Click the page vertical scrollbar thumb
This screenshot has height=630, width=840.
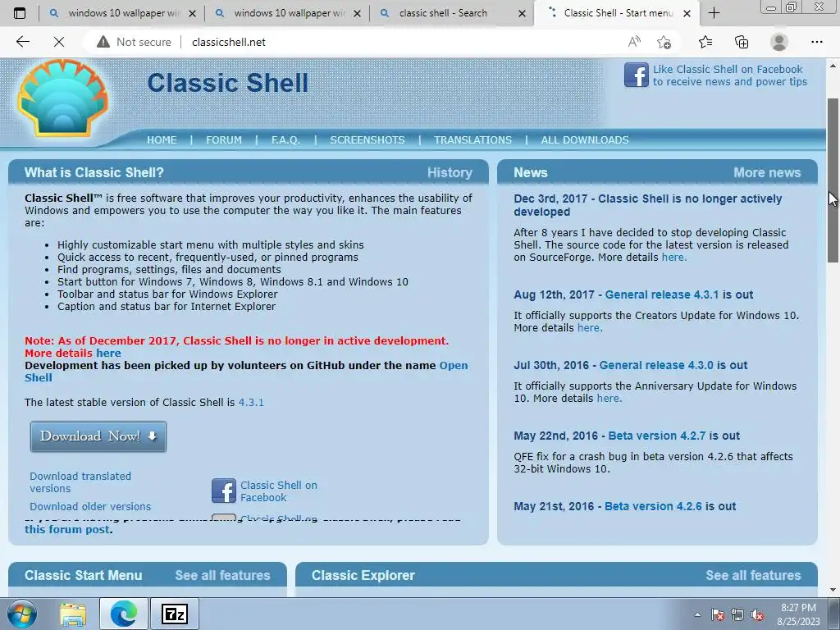coord(833,180)
